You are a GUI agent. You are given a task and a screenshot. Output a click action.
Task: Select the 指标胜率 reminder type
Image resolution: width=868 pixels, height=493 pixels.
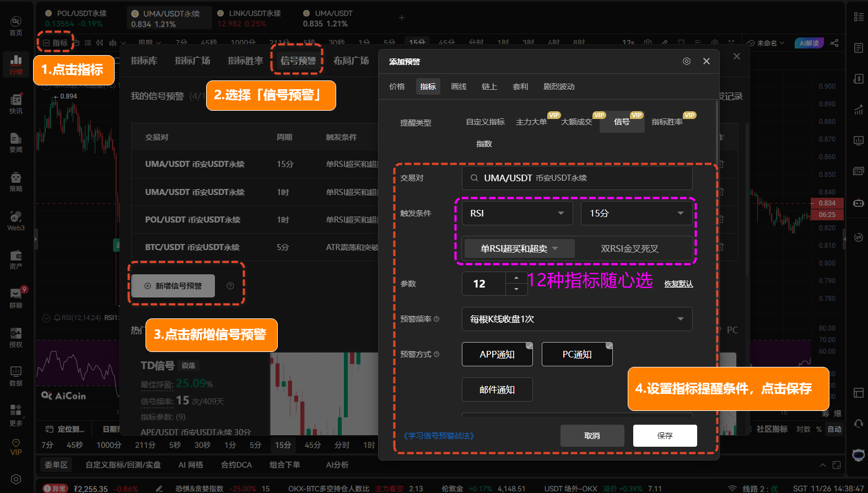point(667,122)
